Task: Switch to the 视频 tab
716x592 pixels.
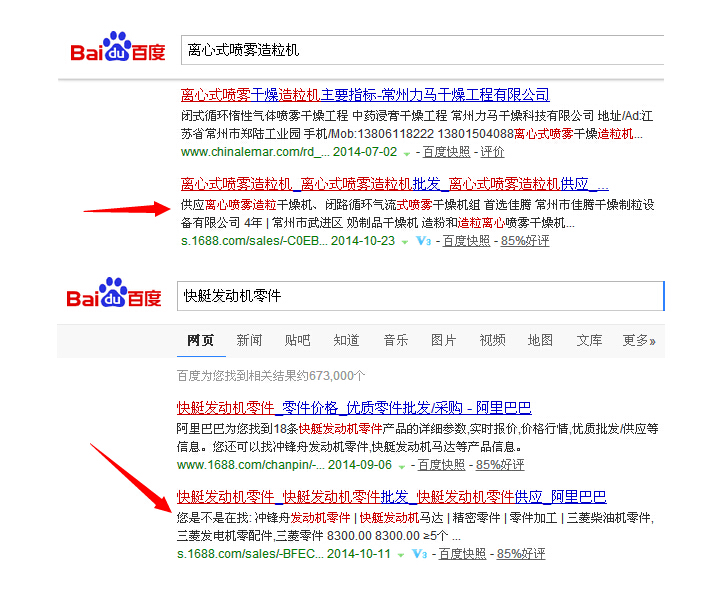Action: (x=492, y=340)
